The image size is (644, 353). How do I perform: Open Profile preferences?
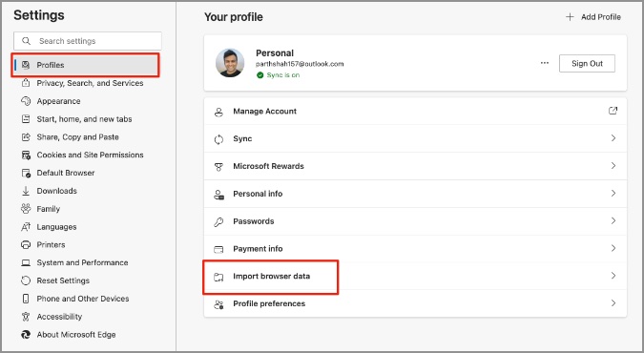pyautogui.click(x=415, y=303)
